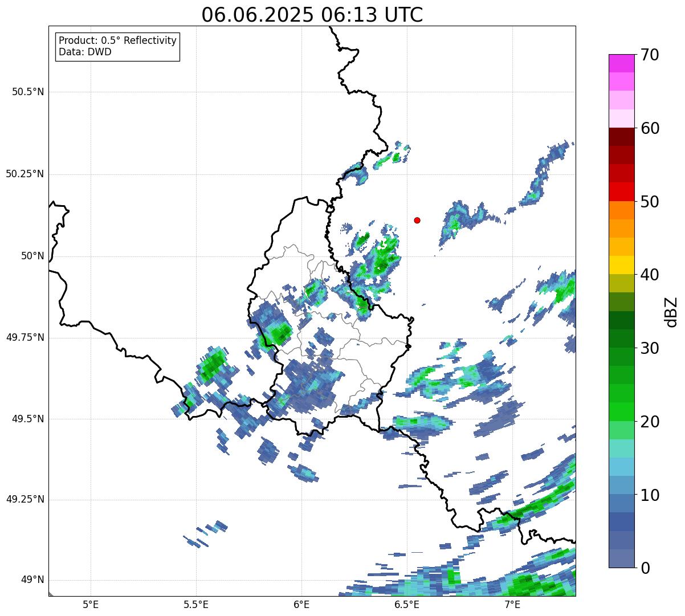Image resolution: width=685 pixels, height=616 pixels.
Task: Click the 49.5°N latitude label
Action: click(28, 419)
